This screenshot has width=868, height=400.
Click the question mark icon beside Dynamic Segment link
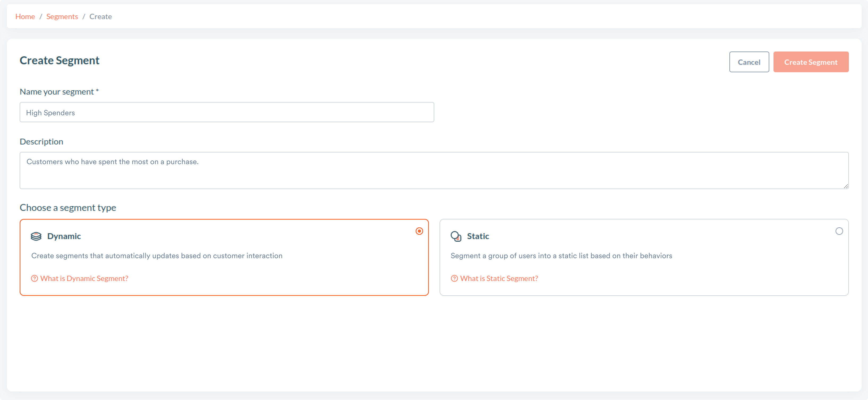[34, 279]
